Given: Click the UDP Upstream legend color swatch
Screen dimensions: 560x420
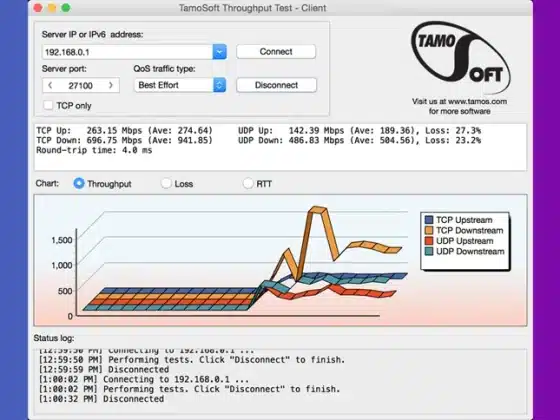Looking at the screenshot, I should tap(429, 241).
